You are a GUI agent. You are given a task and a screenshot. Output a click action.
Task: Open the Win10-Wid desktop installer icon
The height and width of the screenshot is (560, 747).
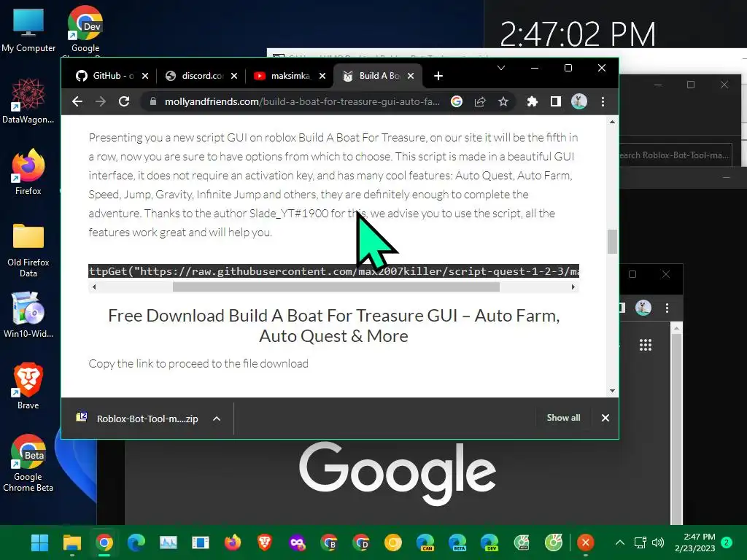pyautogui.click(x=28, y=315)
